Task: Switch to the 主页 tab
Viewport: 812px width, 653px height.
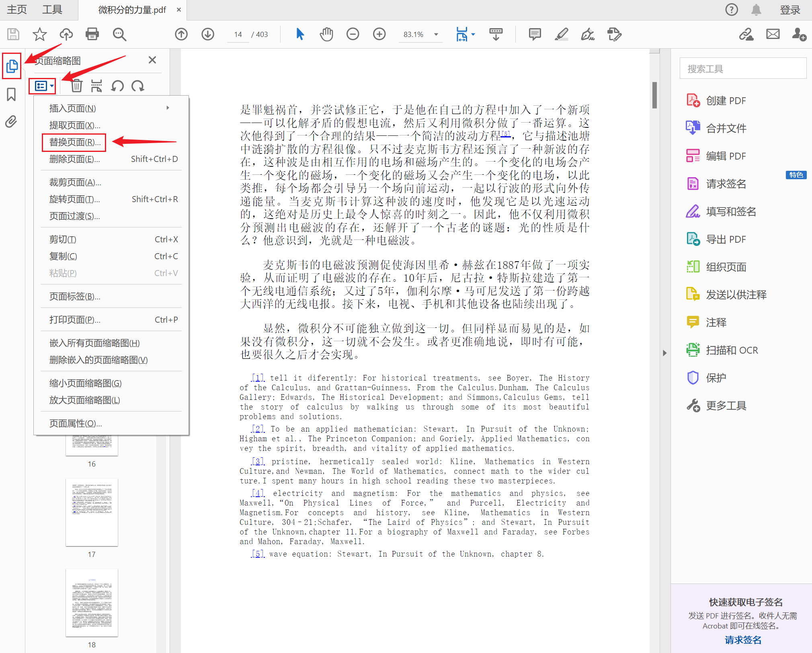Action: pos(16,9)
